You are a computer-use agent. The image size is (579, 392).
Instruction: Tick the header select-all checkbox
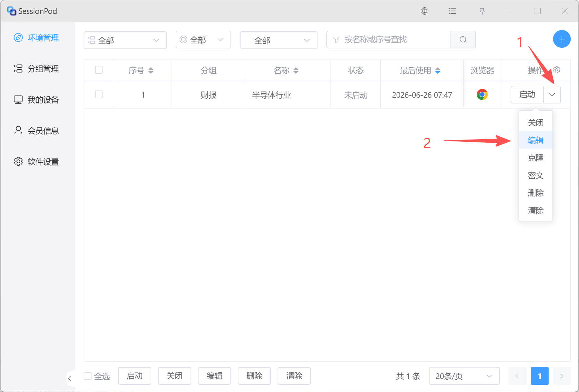[99, 70]
